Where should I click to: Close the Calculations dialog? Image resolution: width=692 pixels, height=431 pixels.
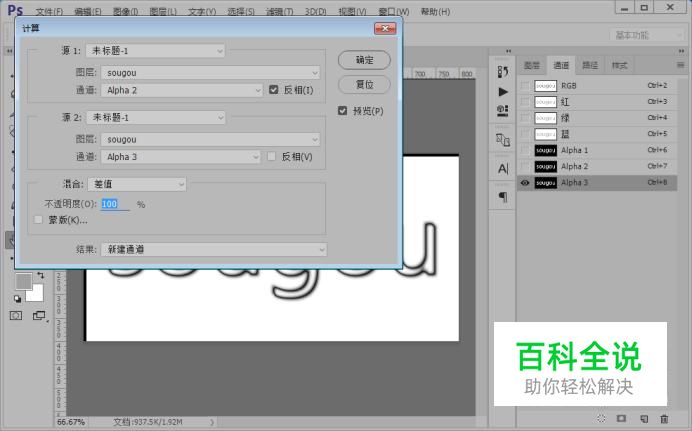point(385,29)
